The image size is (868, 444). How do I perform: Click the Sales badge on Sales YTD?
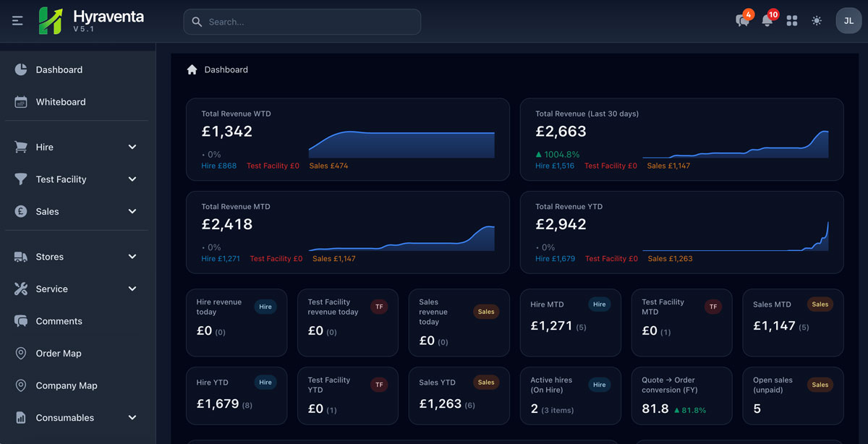click(486, 383)
